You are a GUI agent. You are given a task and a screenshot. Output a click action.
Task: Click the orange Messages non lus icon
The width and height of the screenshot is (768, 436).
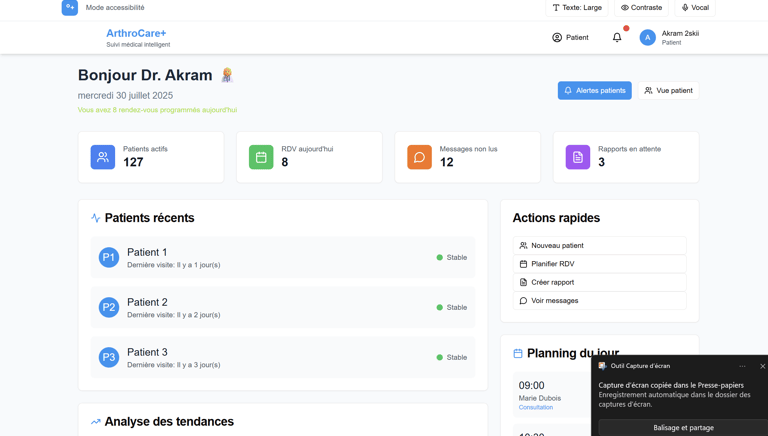(419, 157)
